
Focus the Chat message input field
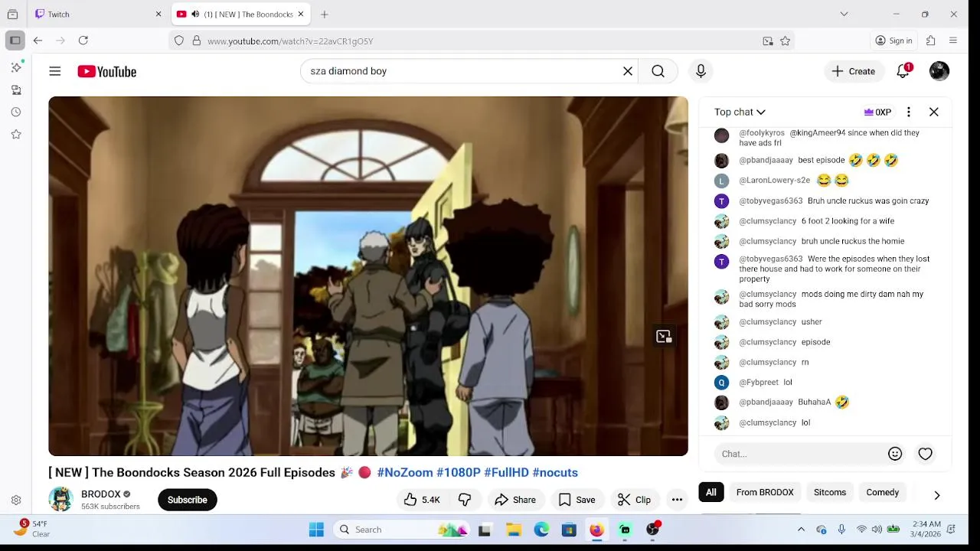click(x=801, y=454)
